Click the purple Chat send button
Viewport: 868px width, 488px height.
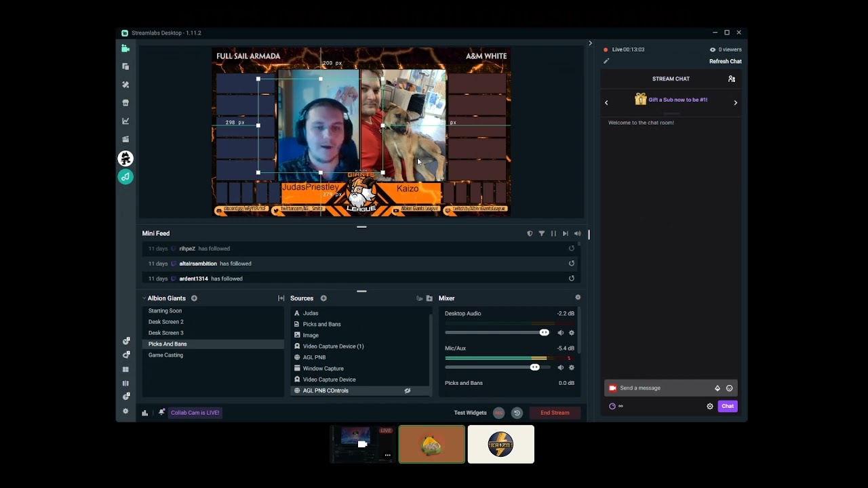[728, 406]
